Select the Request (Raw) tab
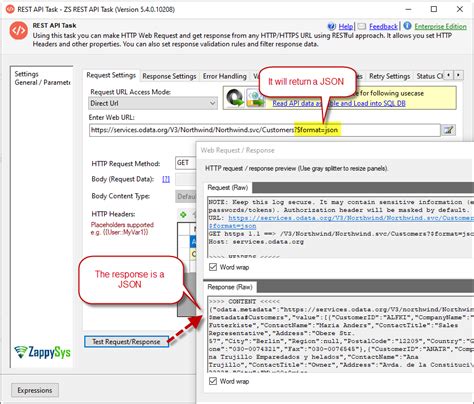This screenshot has height=404, width=474. click(x=228, y=187)
